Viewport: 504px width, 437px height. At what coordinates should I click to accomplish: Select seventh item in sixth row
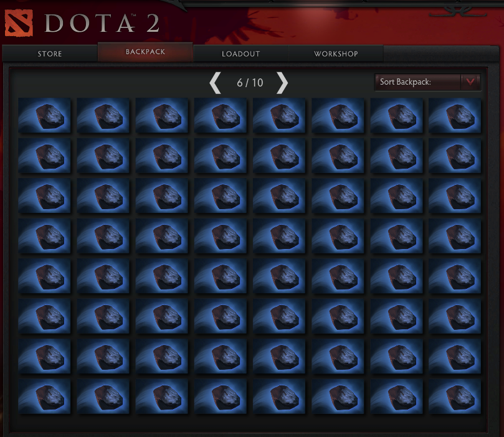point(396,316)
